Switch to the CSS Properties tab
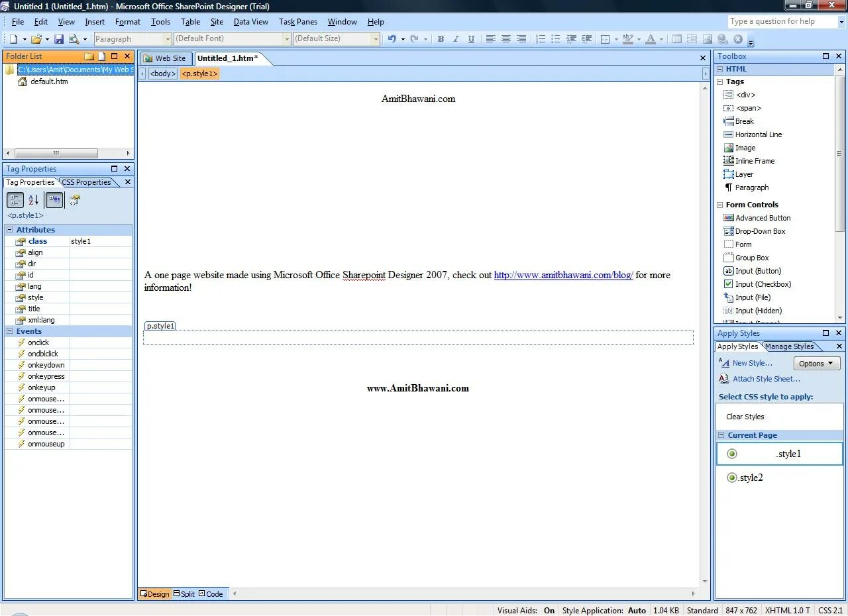The height and width of the screenshot is (616, 848). (x=86, y=182)
